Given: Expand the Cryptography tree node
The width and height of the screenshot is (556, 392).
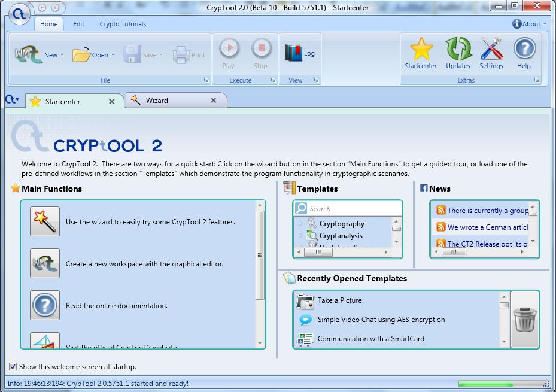Looking at the screenshot, I should click(x=300, y=223).
